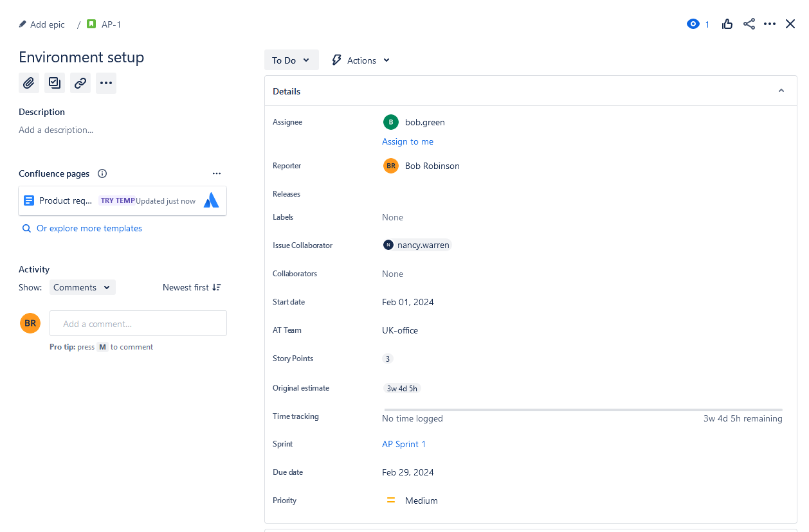Toggle Newest first comment sorting
Image resolution: width=809 pixels, height=532 pixels.
click(192, 287)
